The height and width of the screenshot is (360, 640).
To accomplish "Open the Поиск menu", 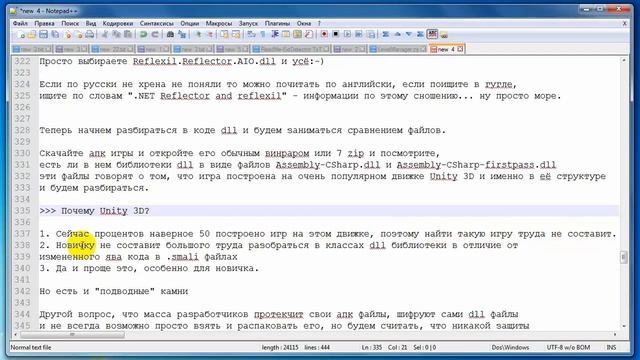I will pos(70,24).
